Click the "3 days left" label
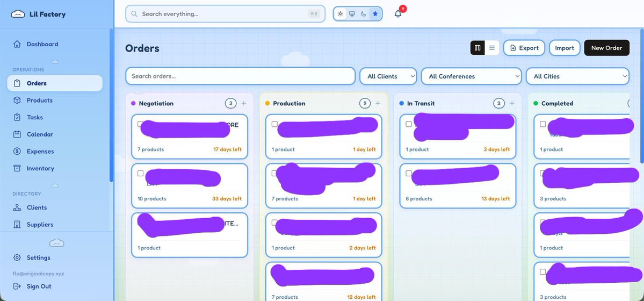The height and width of the screenshot is (301, 644). [x=496, y=149]
